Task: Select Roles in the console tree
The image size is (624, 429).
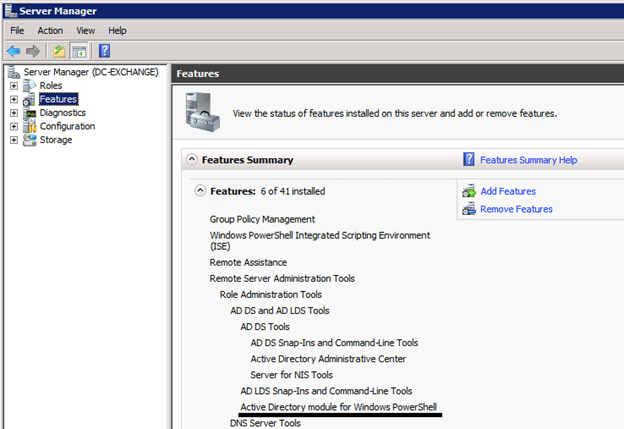Action: [x=51, y=86]
